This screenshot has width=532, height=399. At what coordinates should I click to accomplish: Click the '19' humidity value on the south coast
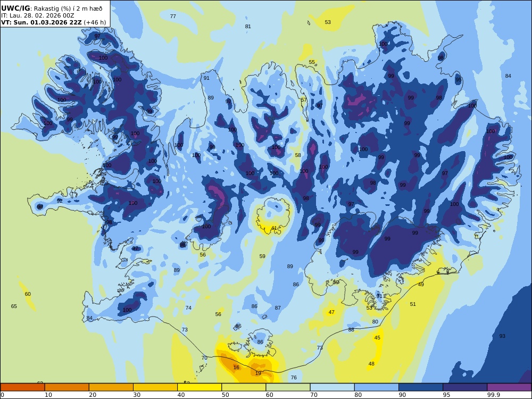point(258,373)
